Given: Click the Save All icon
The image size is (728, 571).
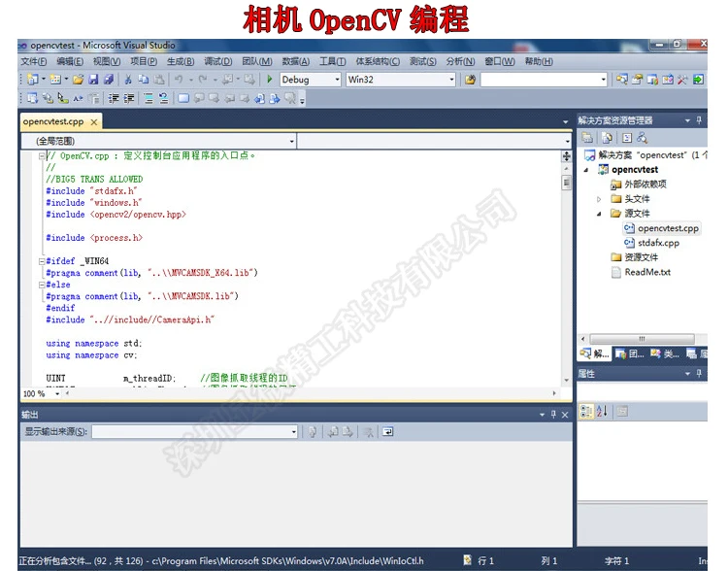Looking at the screenshot, I should 108,80.
